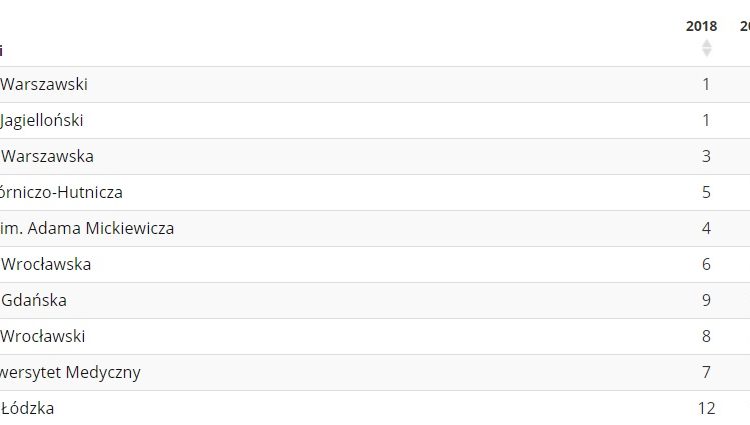Select the Łódzka row name
This screenshot has height=425, width=750.
click(28, 408)
